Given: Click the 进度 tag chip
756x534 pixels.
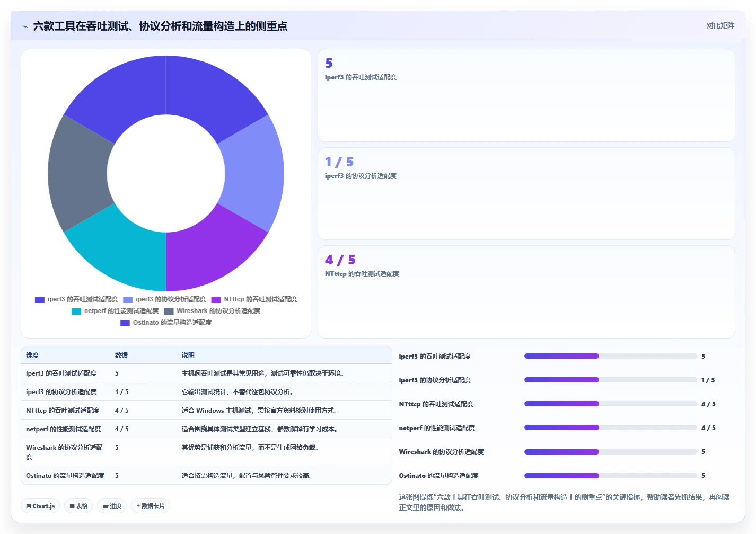Looking at the screenshot, I should (112, 506).
